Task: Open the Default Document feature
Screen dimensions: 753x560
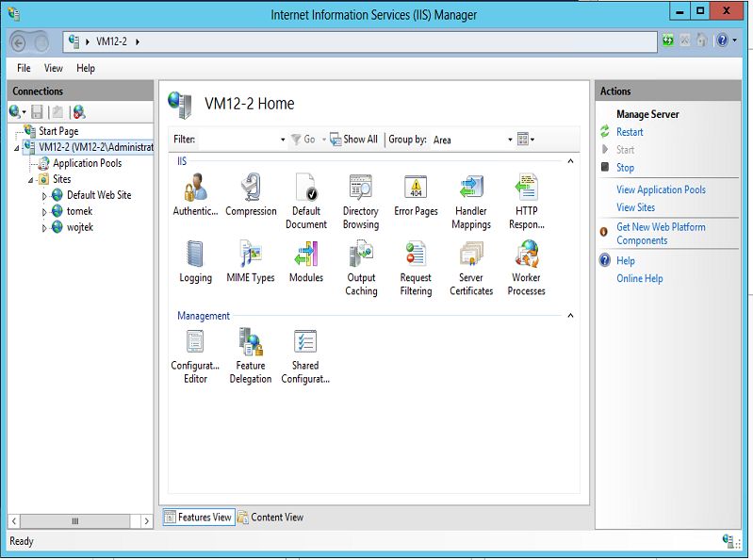Action: pyautogui.click(x=306, y=201)
